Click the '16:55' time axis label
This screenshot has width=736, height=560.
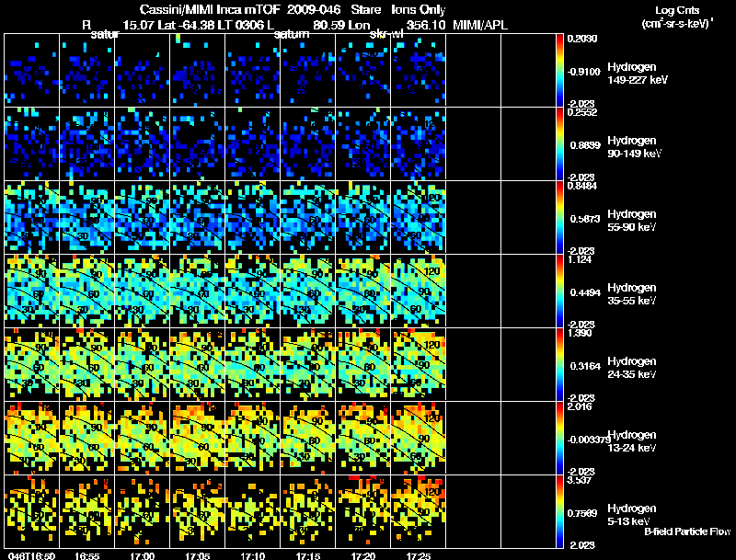[x=86, y=555]
